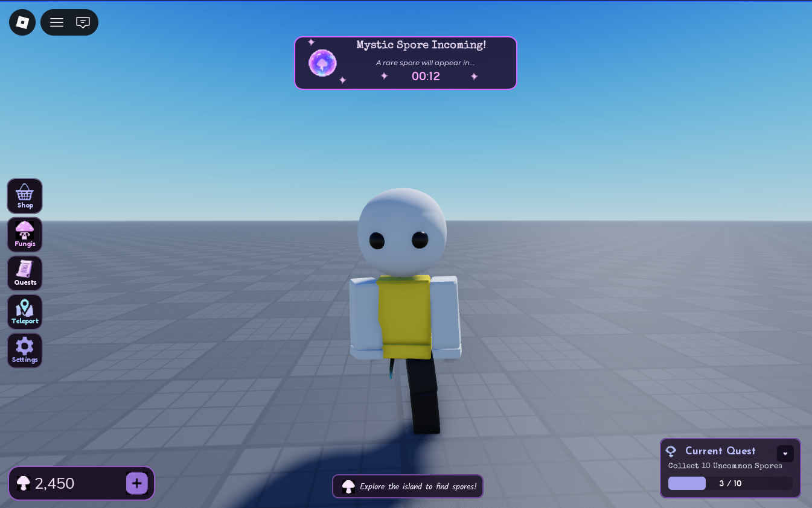Open the Teleport map panel
812x508 pixels.
(25, 312)
